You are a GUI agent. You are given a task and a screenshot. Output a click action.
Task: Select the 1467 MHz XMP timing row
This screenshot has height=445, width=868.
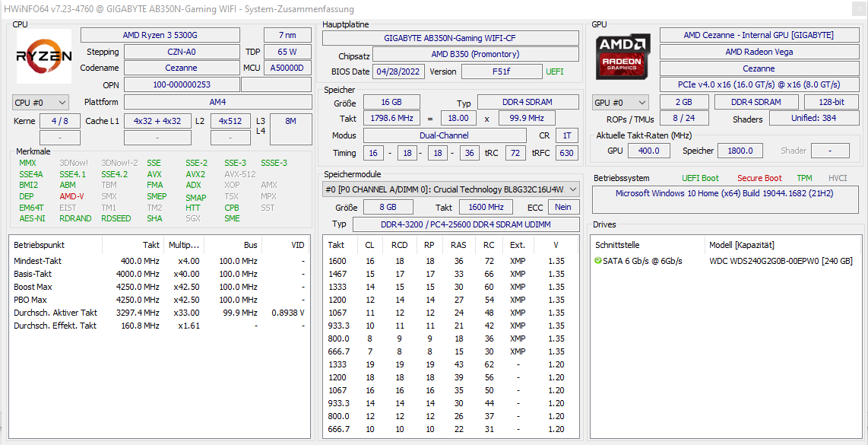pos(451,274)
